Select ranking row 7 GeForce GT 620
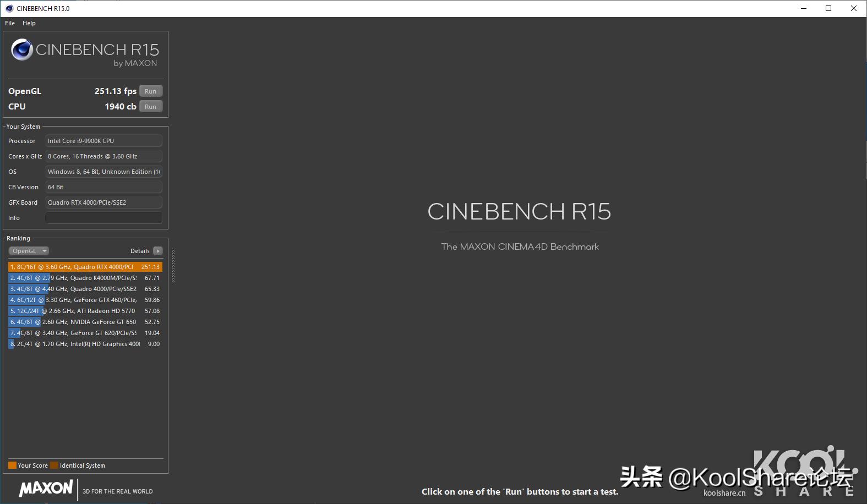The width and height of the screenshot is (867, 504). (x=85, y=333)
